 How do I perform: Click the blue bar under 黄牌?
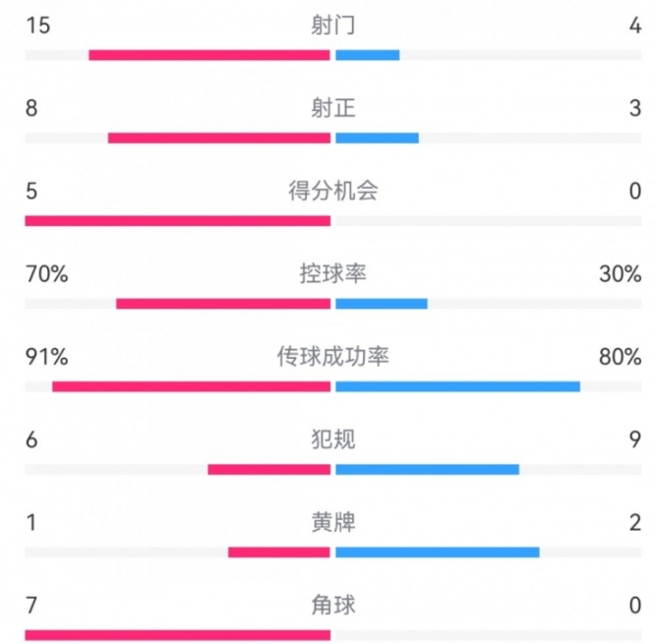pyautogui.click(x=437, y=552)
